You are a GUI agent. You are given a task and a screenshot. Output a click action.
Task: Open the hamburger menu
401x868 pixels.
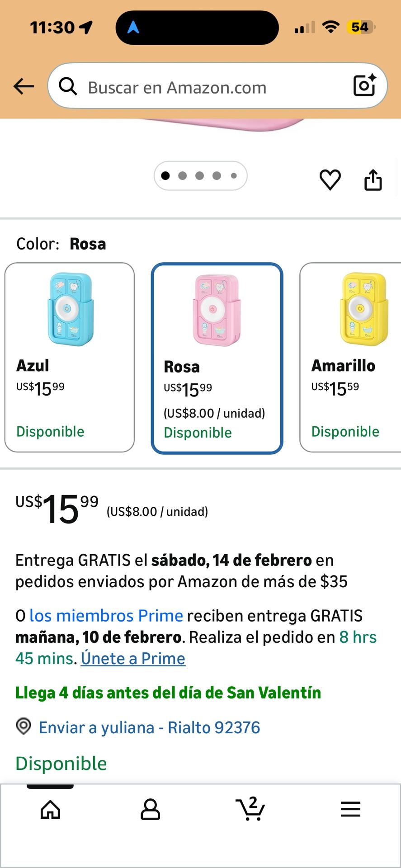tap(350, 809)
